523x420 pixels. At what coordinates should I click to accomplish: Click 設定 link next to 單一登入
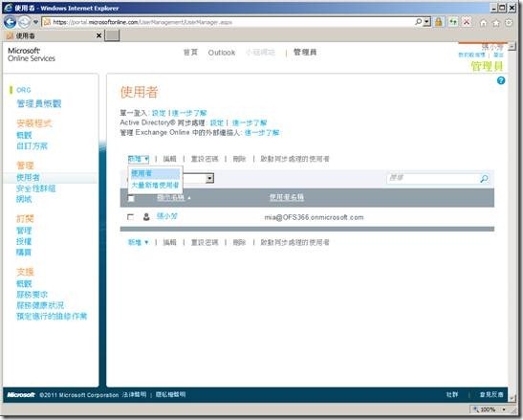pos(159,113)
